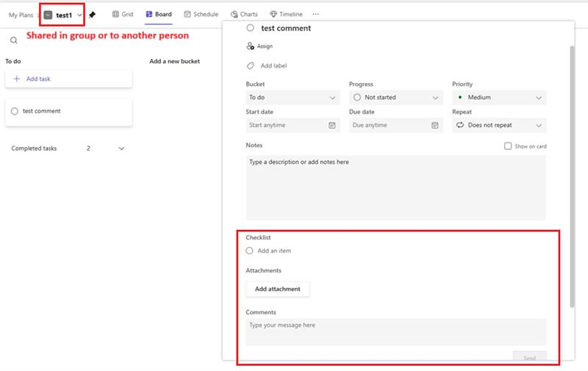Open the Priority Medium dropdown

[x=499, y=98]
